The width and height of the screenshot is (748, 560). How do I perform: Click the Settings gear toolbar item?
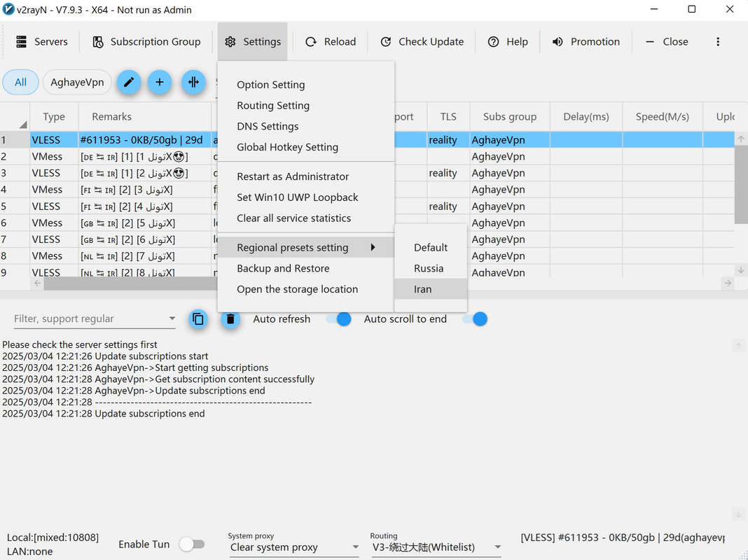pos(252,42)
